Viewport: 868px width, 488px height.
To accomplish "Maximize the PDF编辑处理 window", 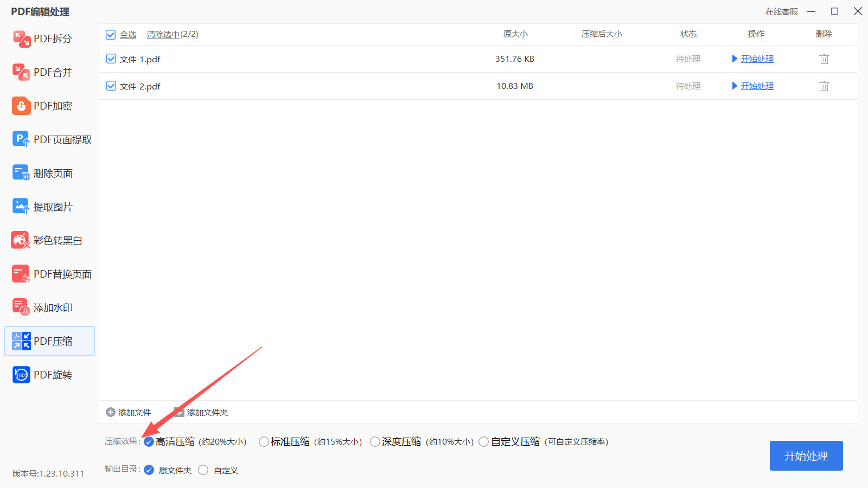I will 835,11.
